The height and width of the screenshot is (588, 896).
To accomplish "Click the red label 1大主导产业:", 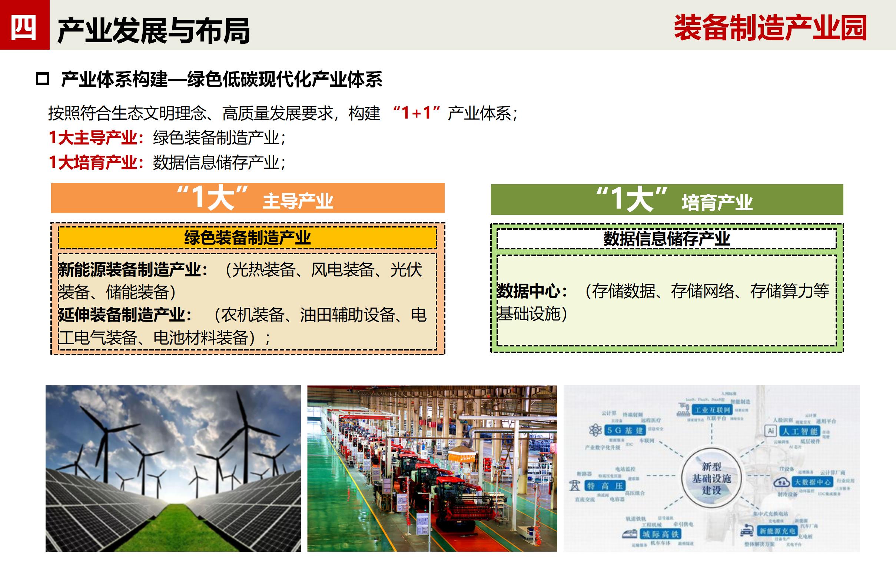I will click(x=97, y=138).
